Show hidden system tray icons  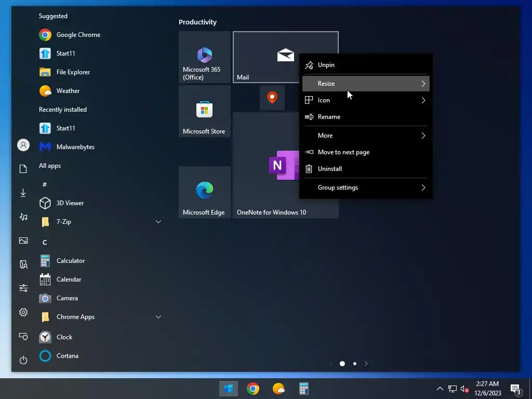(x=440, y=389)
